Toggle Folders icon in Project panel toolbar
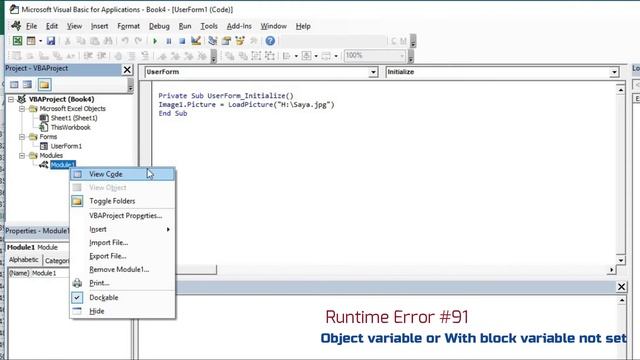This screenshot has height=360, width=640. pyautogui.click(x=44, y=84)
